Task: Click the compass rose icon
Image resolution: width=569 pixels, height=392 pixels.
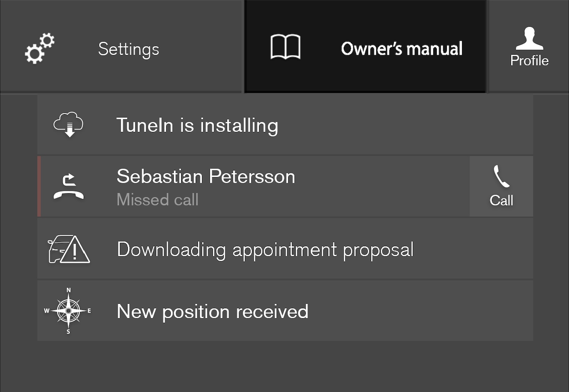Action: 68,311
